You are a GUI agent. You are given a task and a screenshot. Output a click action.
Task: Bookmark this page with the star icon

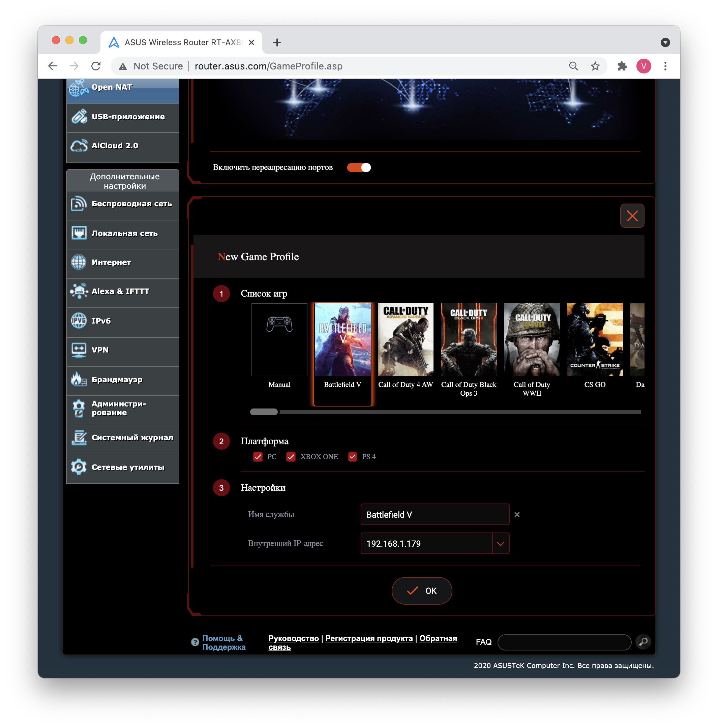[595, 66]
